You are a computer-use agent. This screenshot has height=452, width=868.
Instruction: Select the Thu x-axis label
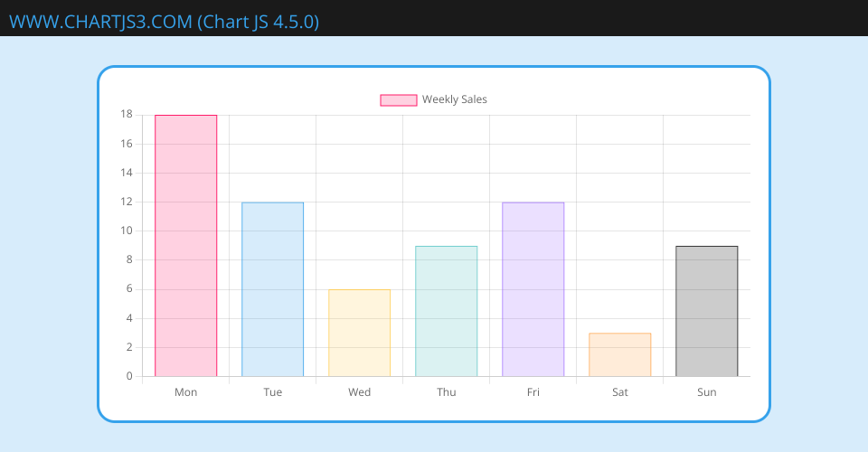(446, 392)
